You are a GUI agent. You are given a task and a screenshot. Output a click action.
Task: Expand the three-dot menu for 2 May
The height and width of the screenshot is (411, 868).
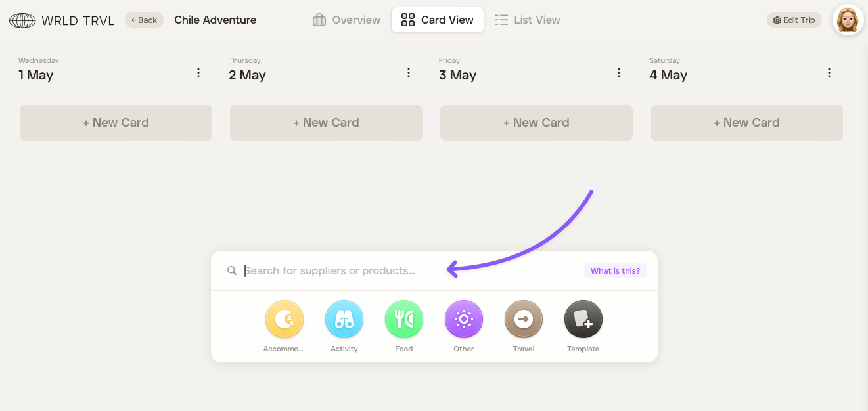(409, 73)
